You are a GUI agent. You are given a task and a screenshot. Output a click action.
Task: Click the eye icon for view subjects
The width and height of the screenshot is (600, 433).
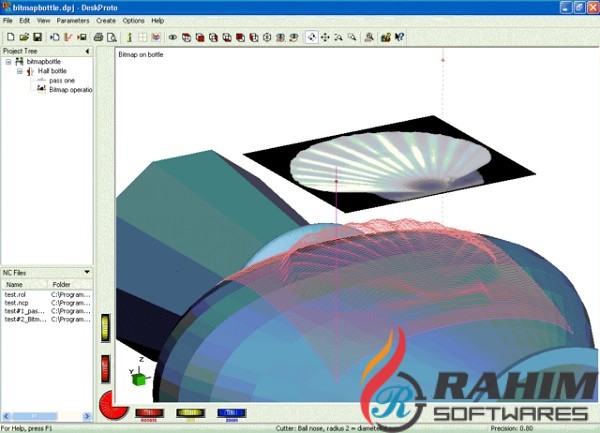click(173, 37)
